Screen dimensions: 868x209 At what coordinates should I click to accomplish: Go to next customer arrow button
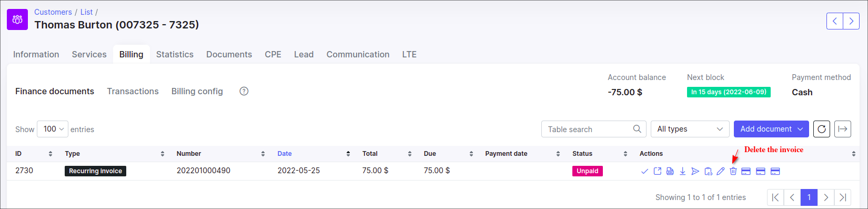851,21
